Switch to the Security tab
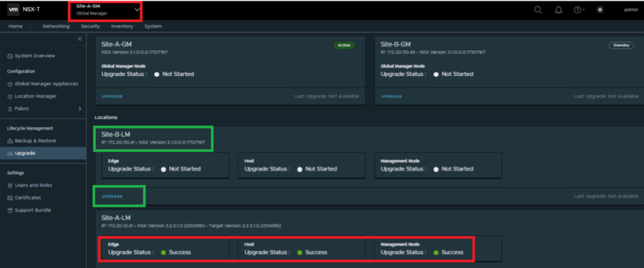 point(90,26)
